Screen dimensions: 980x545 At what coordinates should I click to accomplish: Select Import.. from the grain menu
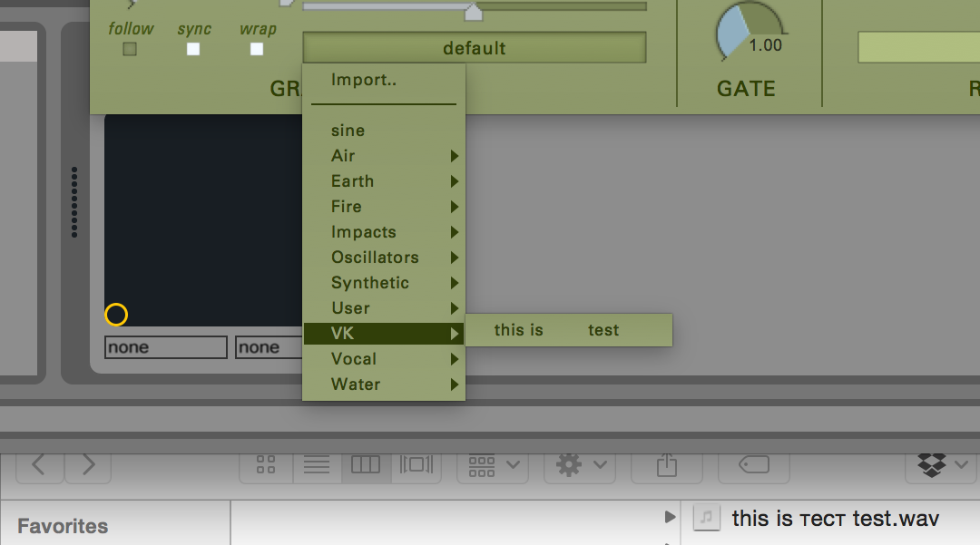coord(364,80)
